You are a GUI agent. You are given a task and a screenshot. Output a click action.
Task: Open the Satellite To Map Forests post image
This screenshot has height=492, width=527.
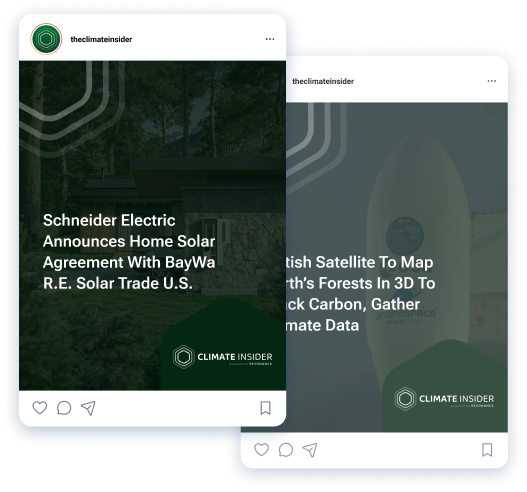[397, 268]
